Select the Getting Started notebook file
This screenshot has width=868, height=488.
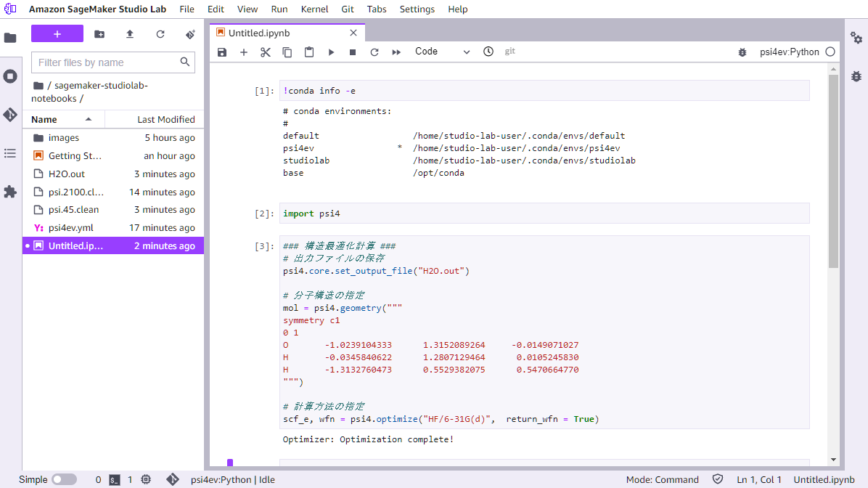113,156
